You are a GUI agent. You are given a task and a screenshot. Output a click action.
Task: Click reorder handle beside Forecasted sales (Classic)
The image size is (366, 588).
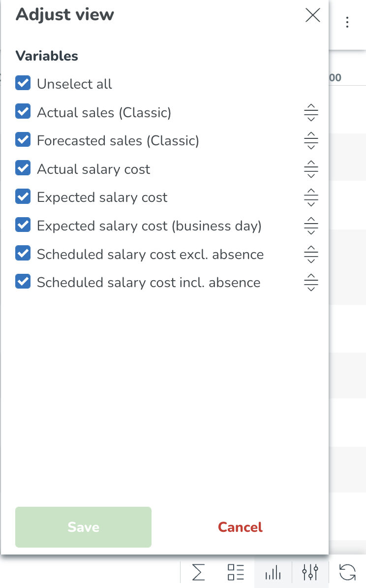tap(311, 141)
